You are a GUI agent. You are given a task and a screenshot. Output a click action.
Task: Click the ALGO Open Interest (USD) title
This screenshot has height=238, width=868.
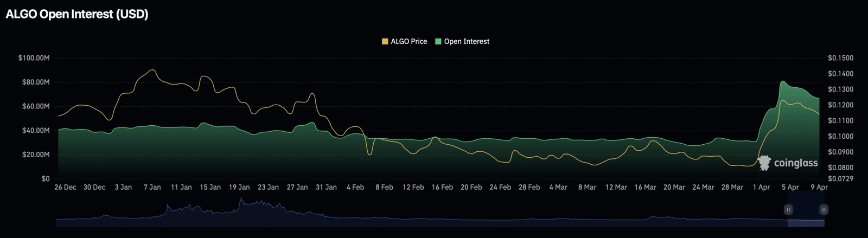[77, 15]
